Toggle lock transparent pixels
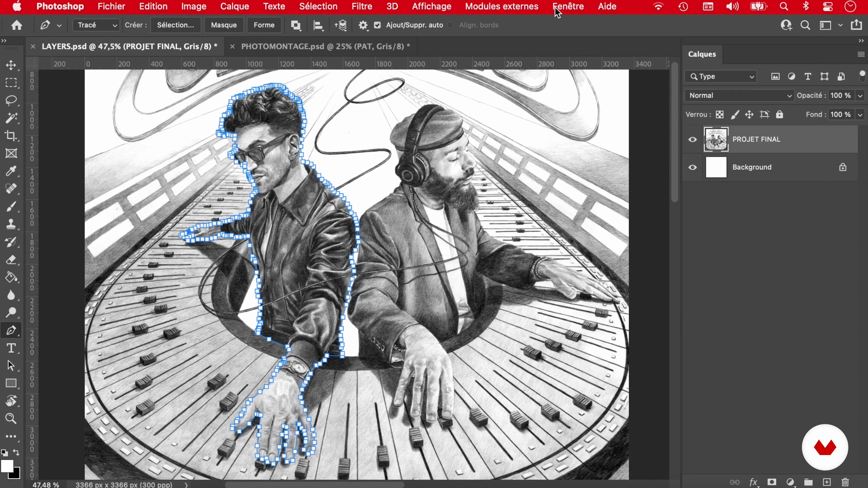This screenshot has width=868, height=488. click(719, 115)
